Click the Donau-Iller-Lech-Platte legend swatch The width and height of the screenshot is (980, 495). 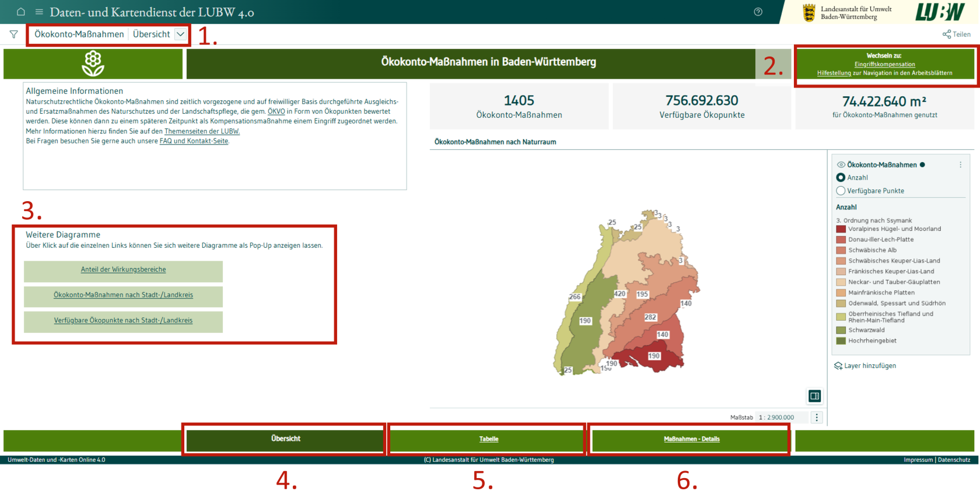[x=841, y=240]
